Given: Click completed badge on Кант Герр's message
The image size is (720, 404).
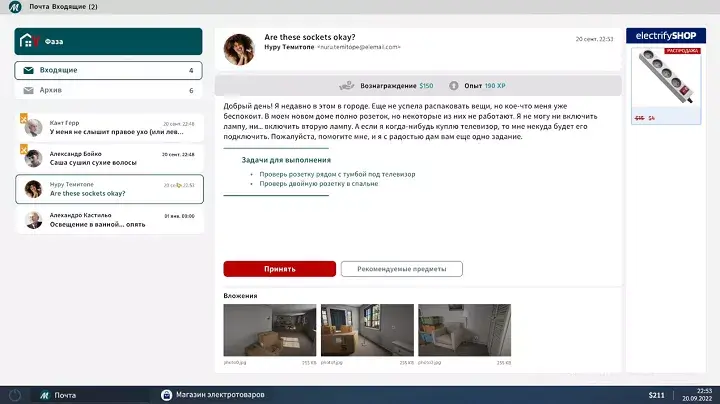Looking at the screenshot, I should (22, 118).
